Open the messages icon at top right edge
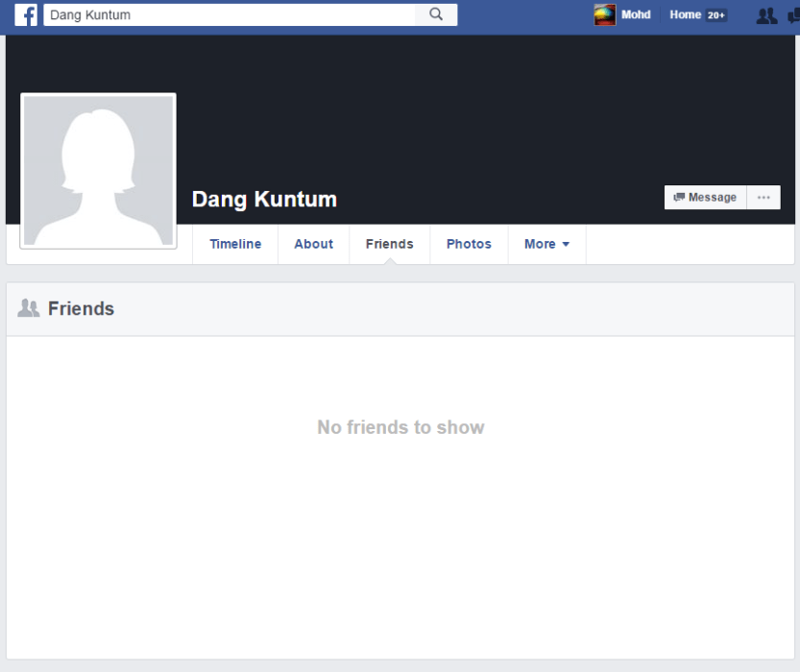 [x=794, y=15]
